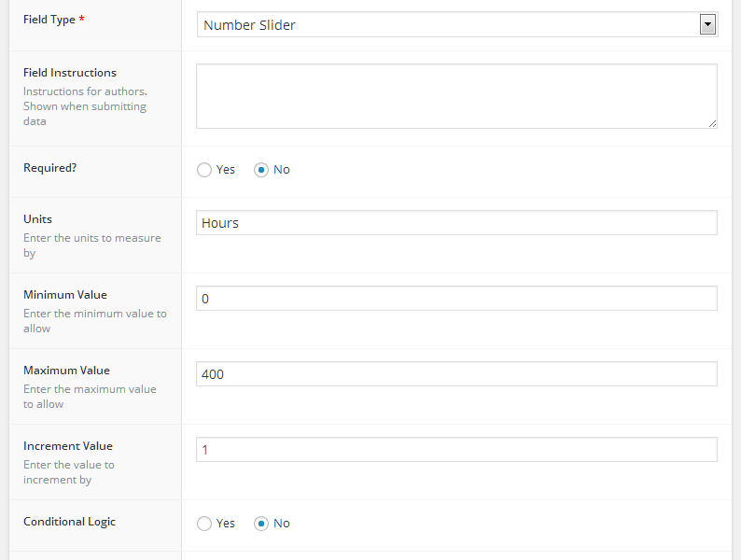Click inside the Field Instructions text area

click(455, 95)
